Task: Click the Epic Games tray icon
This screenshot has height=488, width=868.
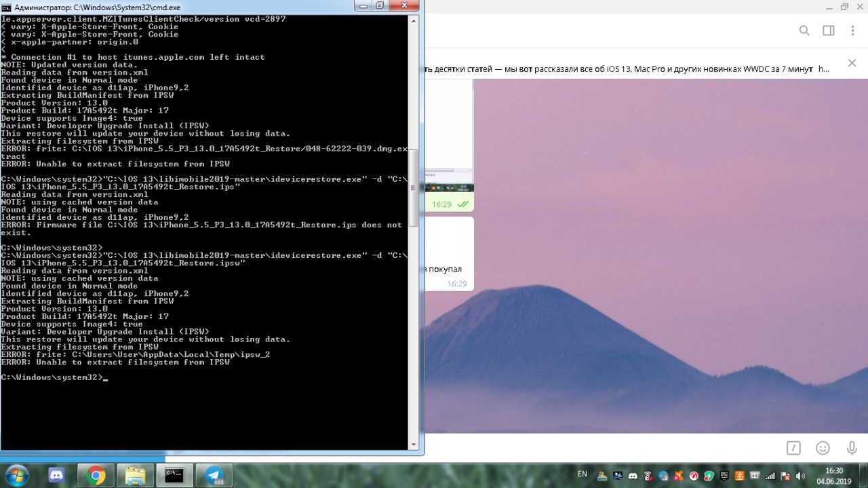Action: 724,476
